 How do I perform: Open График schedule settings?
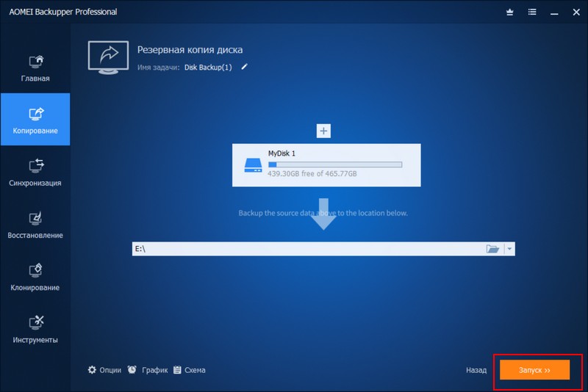[x=148, y=370]
